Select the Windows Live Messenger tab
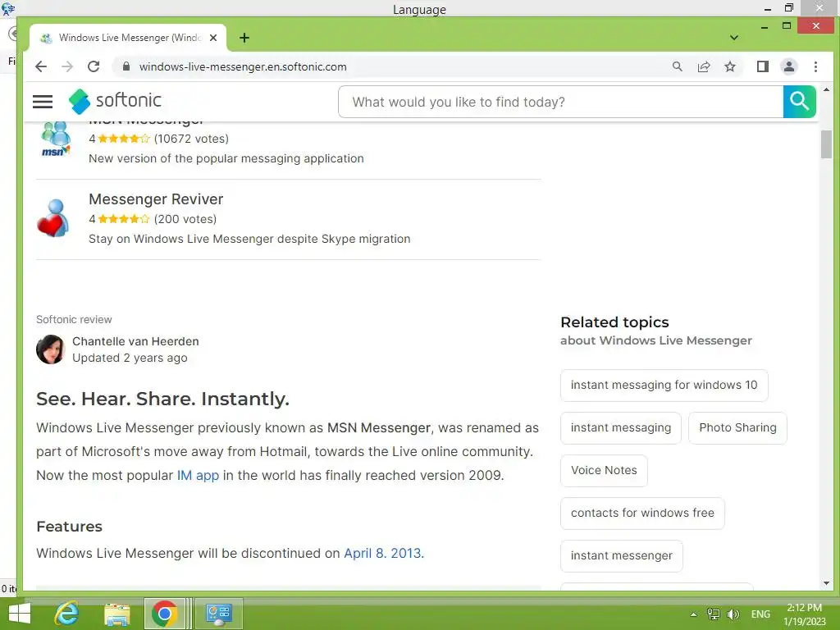Image resolution: width=840 pixels, height=630 pixels. click(x=129, y=38)
